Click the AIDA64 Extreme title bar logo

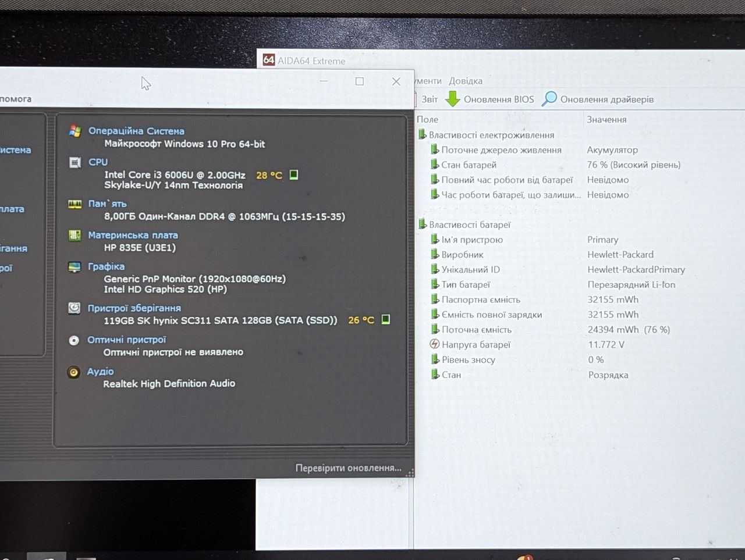coord(269,60)
